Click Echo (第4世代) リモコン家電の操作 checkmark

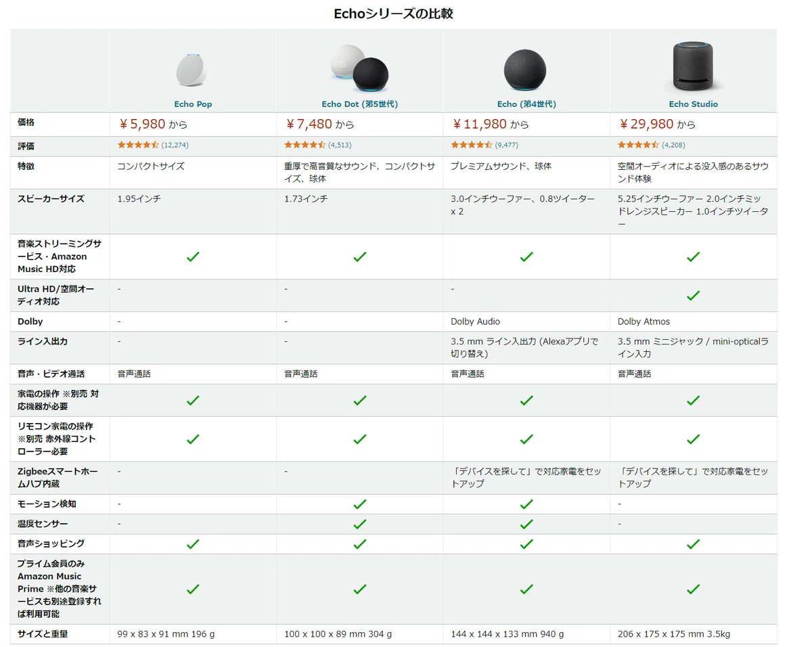click(x=526, y=439)
